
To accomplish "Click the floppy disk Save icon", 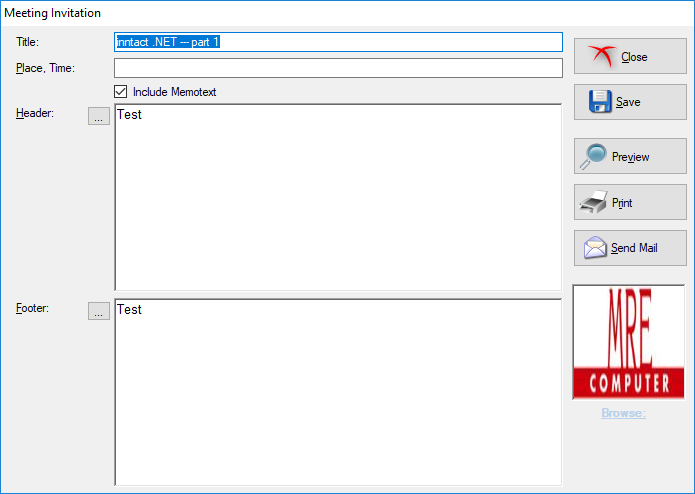I will coord(600,101).
